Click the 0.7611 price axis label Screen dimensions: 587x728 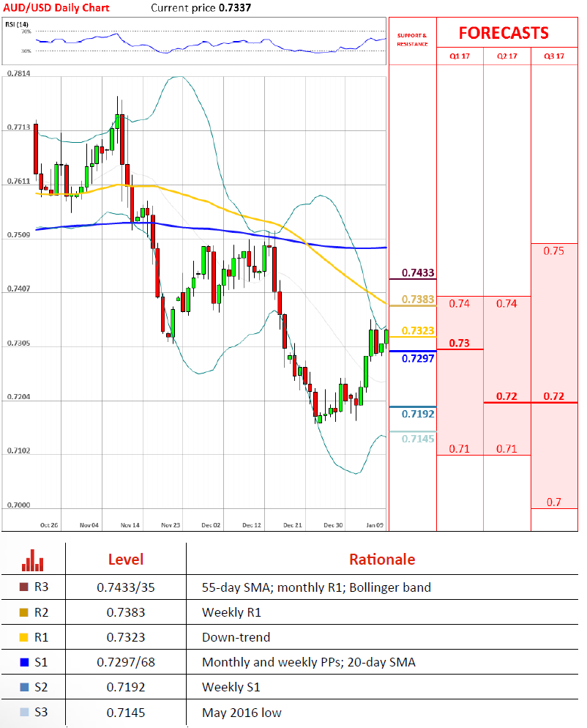(x=18, y=181)
